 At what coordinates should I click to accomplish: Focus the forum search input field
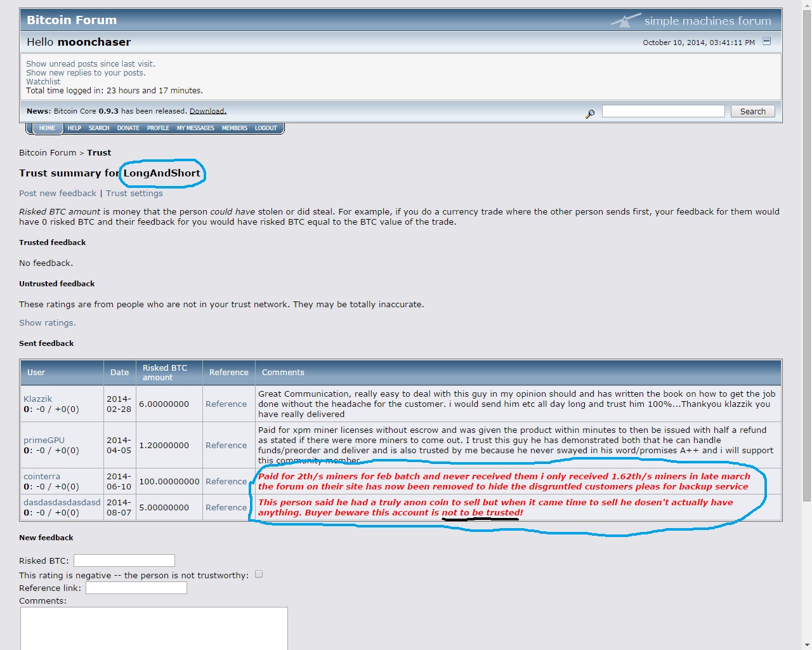click(x=663, y=111)
